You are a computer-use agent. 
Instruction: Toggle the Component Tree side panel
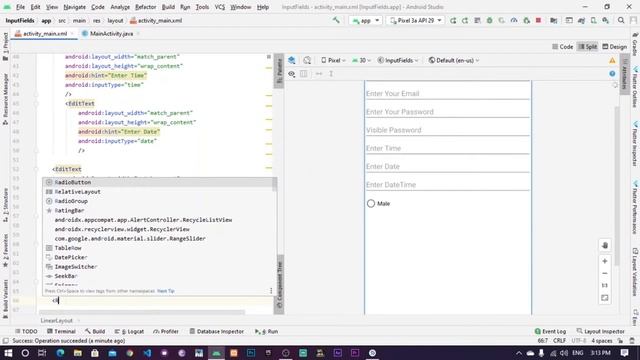tap(279, 284)
